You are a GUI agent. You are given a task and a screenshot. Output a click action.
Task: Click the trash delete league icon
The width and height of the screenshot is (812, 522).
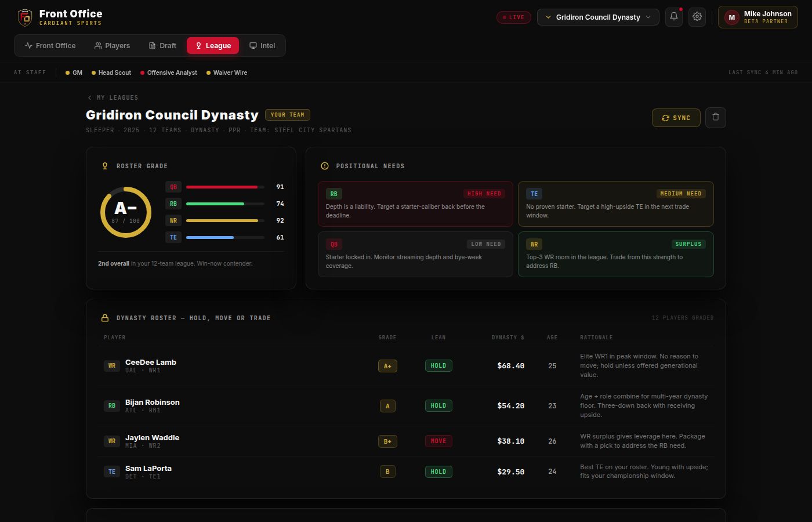(716, 118)
